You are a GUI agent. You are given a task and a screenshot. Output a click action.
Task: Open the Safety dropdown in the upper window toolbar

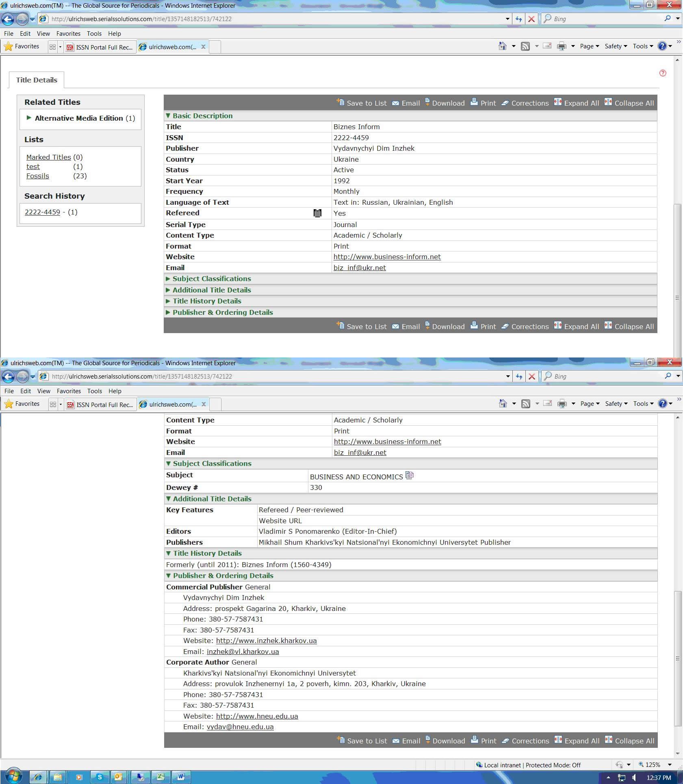pyautogui.click(x=616, y=46)
